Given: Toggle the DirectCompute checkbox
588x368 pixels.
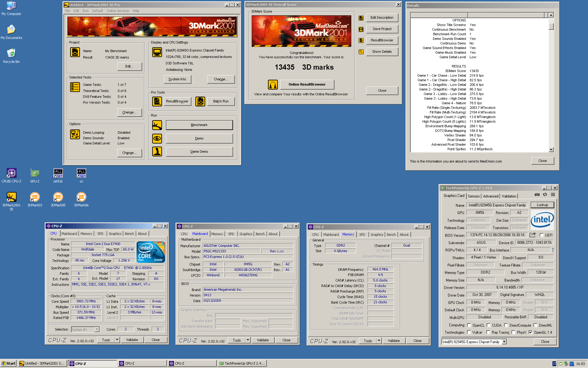Looking at the screenshot, I should pos(506,325).
